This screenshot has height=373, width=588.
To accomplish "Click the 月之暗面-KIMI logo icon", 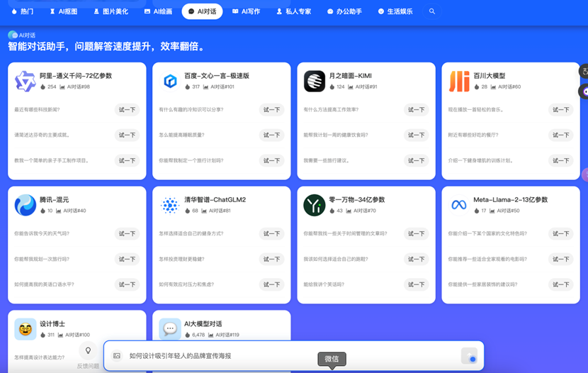I will 315,81.
